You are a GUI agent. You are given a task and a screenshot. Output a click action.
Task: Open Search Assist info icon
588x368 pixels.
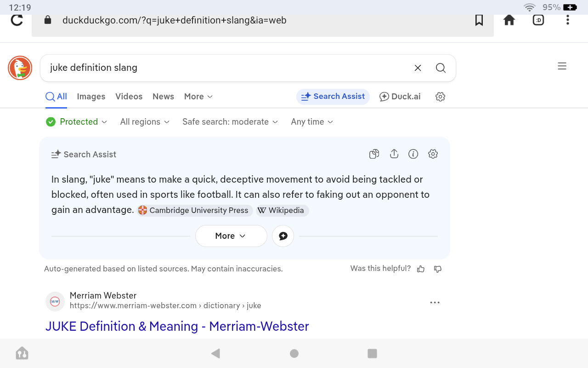(413, 154)
